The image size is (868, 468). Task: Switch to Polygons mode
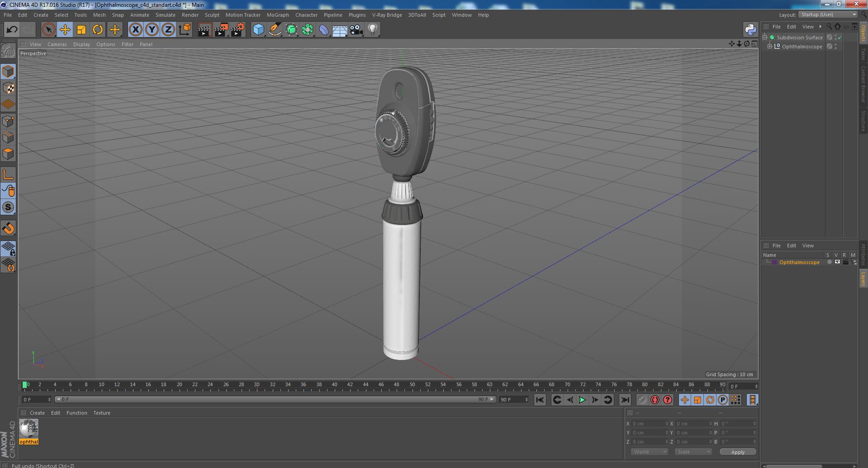[x=8, y=154]
